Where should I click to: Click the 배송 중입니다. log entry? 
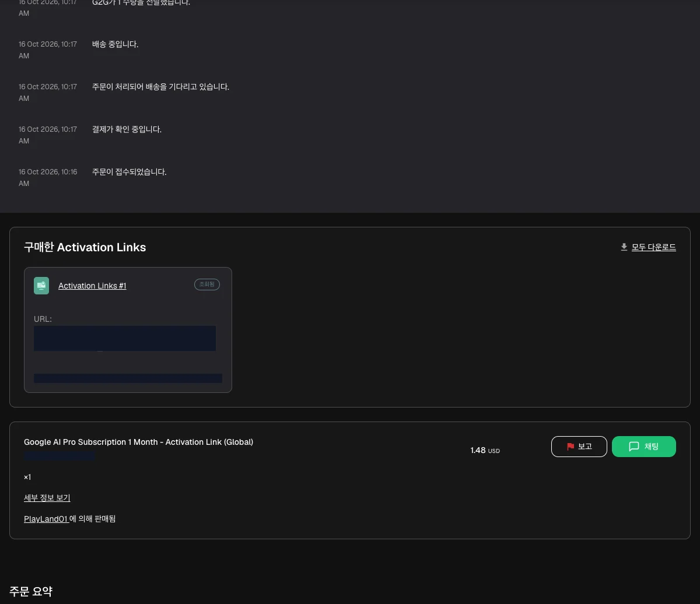(x=115, y=44)
